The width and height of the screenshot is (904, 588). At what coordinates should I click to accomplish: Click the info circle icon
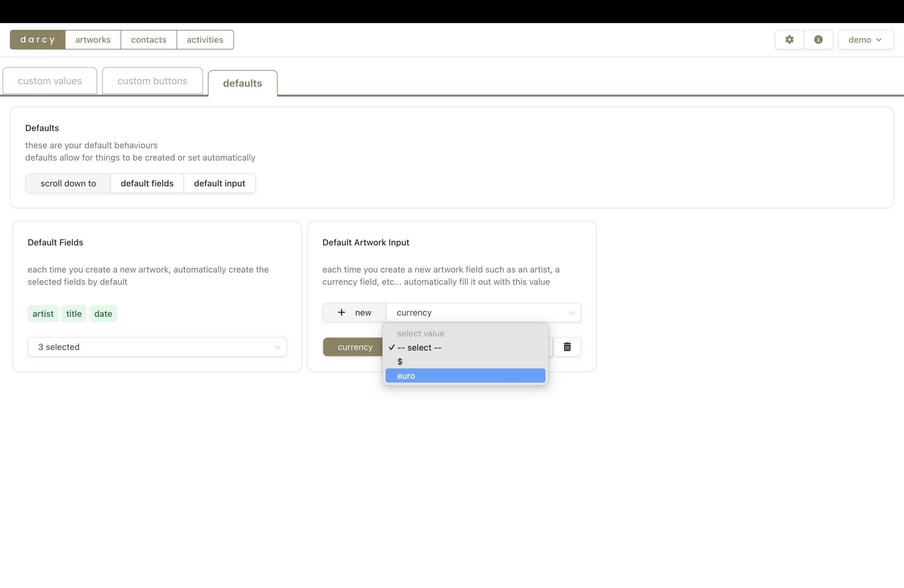[x=818, y=39]
